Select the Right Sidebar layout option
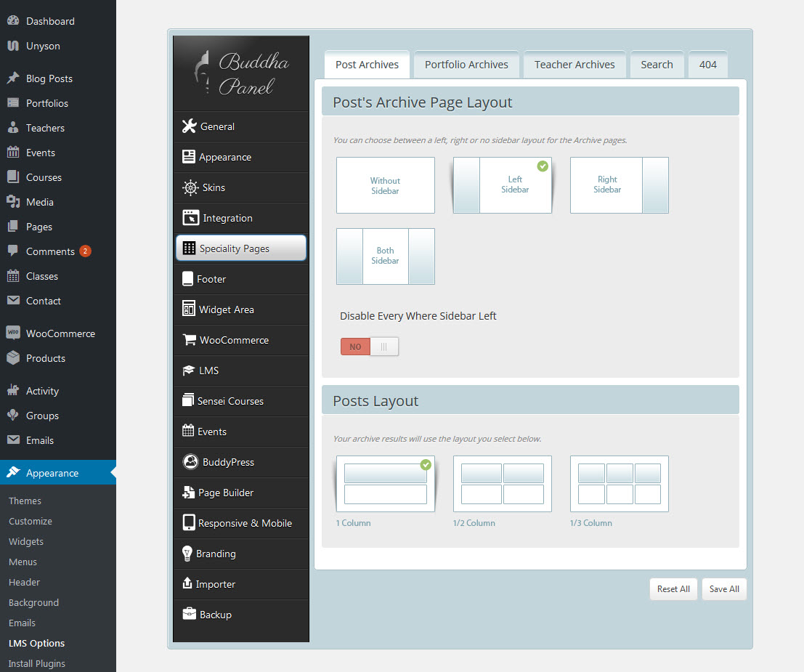The height and width of the screenshot is (672, 804). (x=619, y=185)
